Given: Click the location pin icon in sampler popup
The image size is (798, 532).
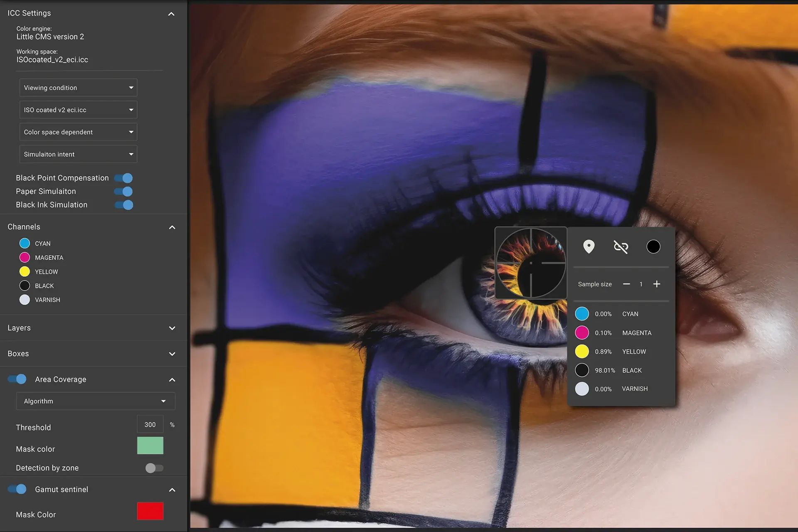Looking at the screenshot, I should point(589,246).
